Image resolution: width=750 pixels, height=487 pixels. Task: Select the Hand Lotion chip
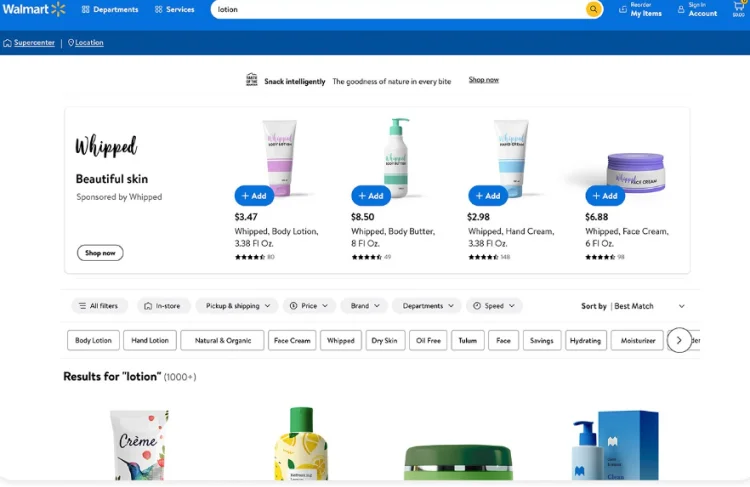[x=150, y=340]
